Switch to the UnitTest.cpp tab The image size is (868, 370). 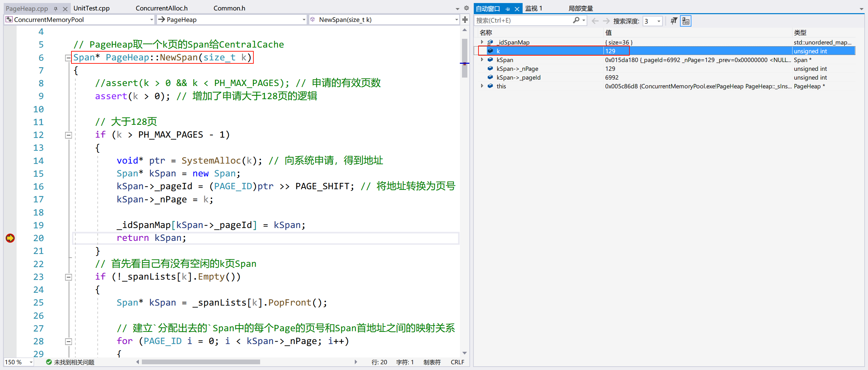(91, 8)
